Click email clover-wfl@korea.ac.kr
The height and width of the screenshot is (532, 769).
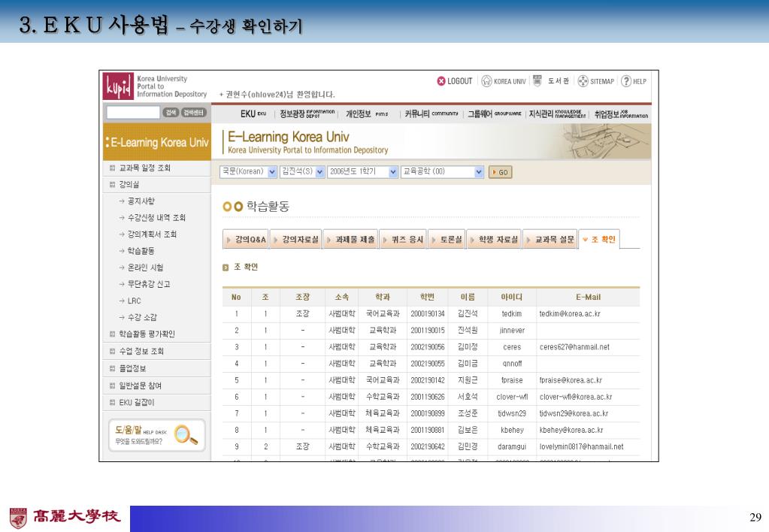576,397
